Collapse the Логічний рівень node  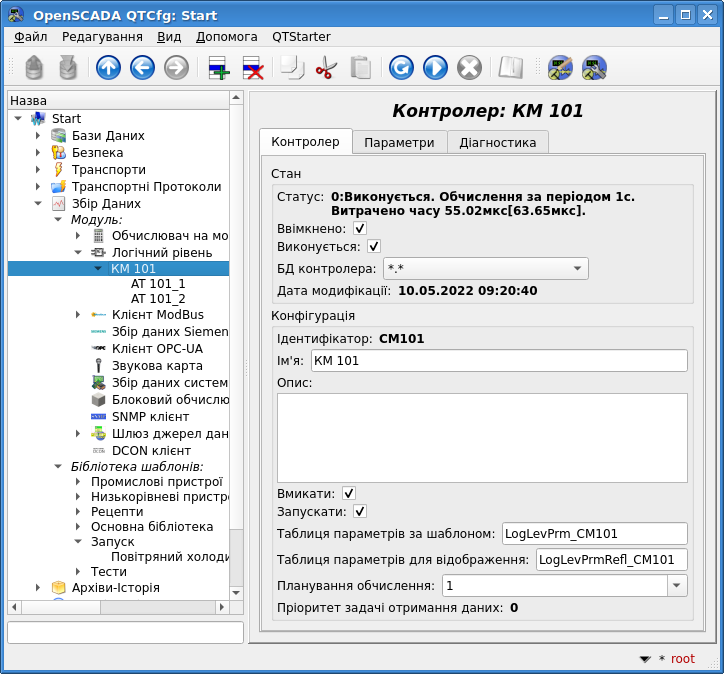(78, 253)
